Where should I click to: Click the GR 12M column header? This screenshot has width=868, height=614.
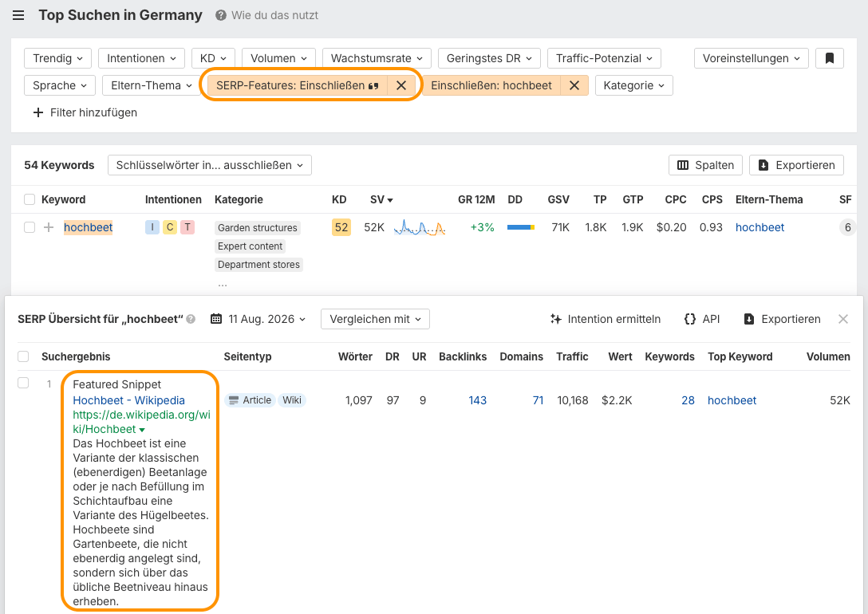click(476, 199)
